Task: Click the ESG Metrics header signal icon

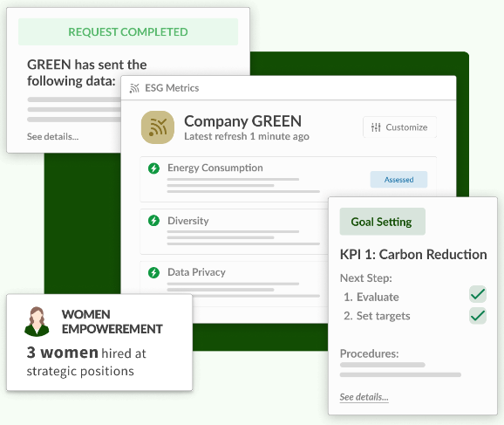Action: [x=134, y=88]
